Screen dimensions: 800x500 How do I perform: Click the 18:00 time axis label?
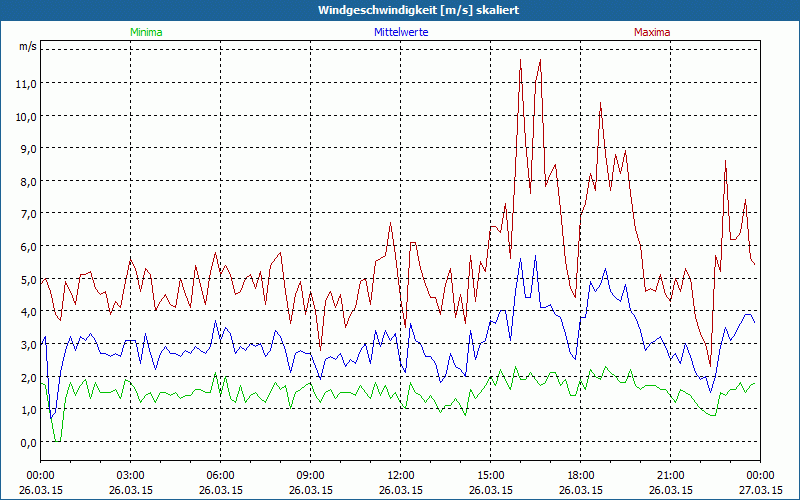[x=580, y=475]
